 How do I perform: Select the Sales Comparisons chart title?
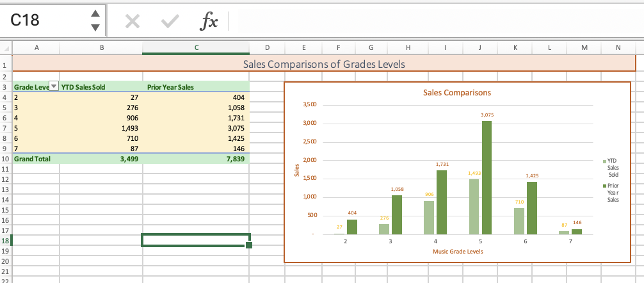tap(457, 93)
